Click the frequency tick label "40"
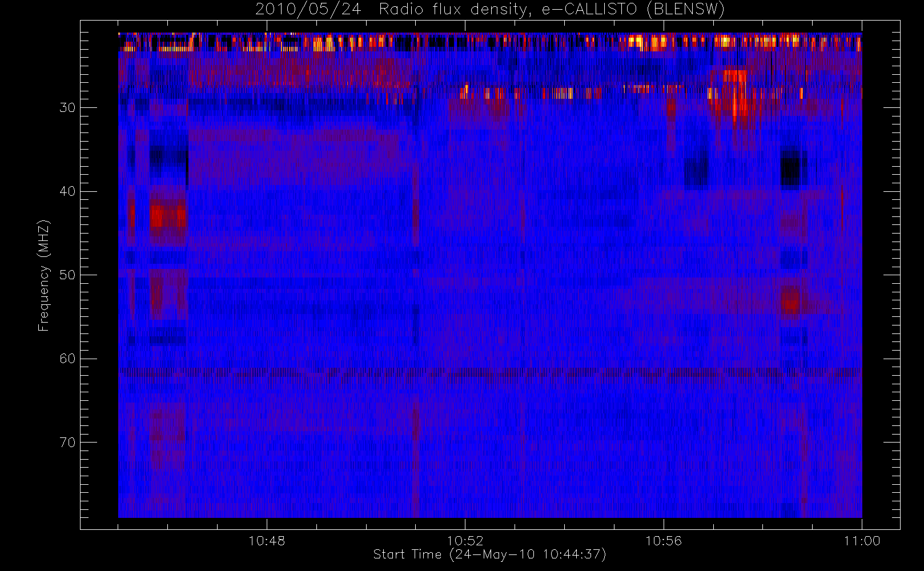 tap(67, 191)
